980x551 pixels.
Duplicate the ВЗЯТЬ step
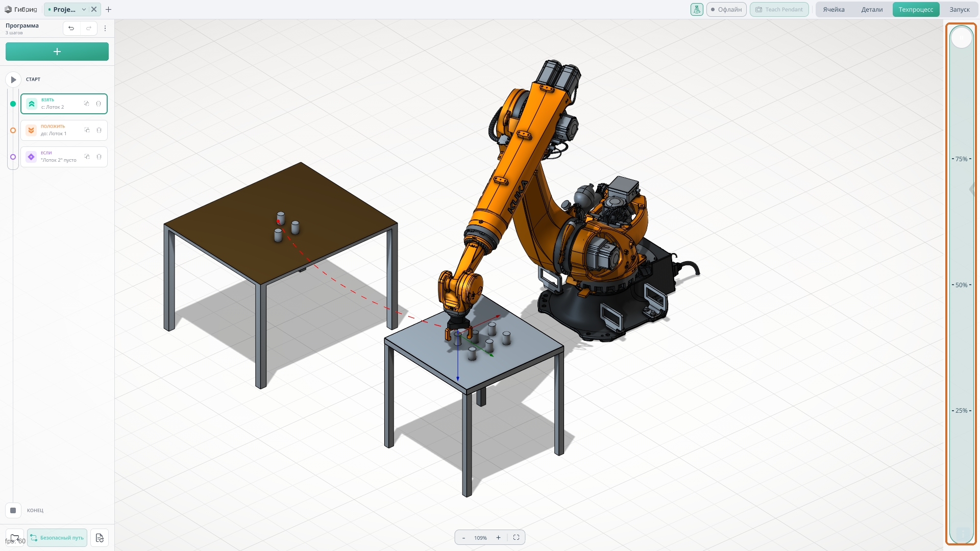[87, 104]
